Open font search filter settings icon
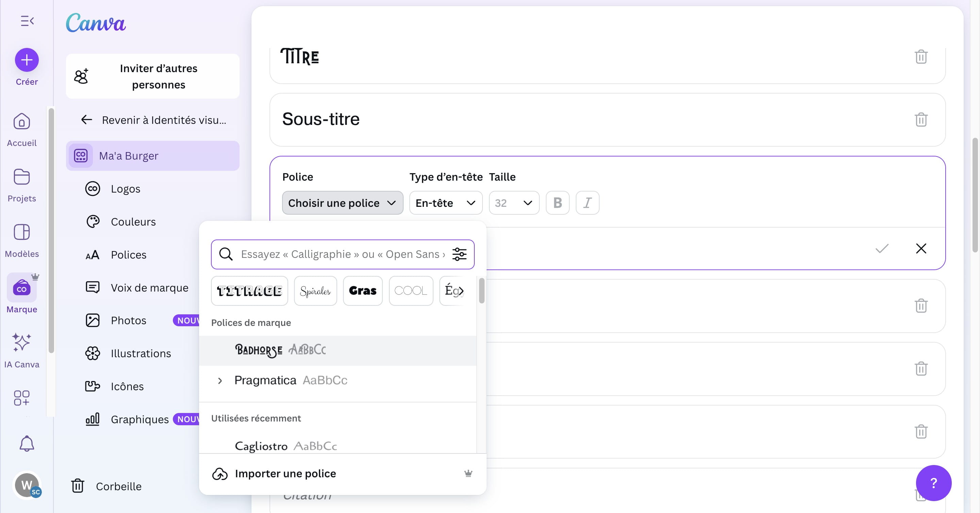This screenshot has height=513, width=980. (459, 254)
